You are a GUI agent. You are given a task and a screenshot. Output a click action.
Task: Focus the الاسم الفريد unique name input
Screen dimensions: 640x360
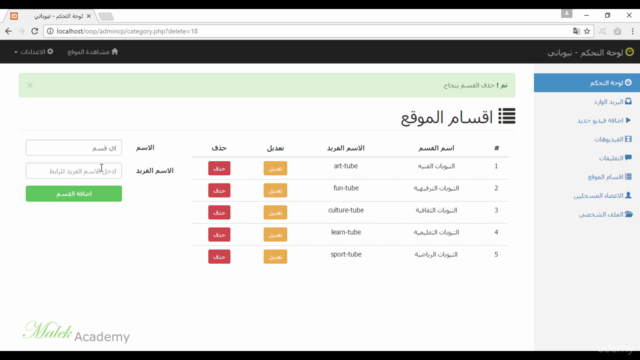point(74,171)
